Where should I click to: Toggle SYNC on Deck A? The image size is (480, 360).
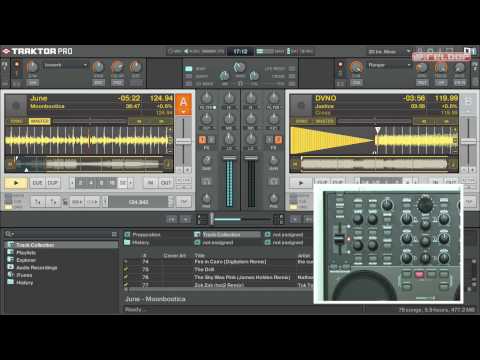(x=16, y=121)
